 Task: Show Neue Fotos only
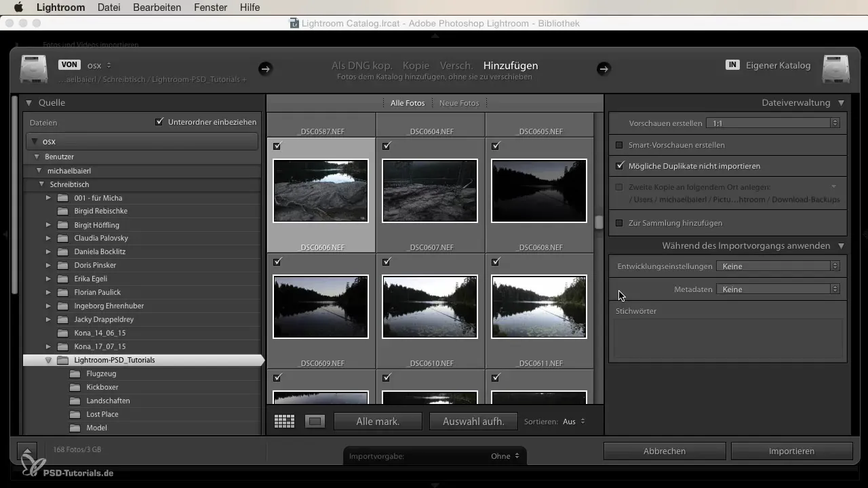coord(459,103)
